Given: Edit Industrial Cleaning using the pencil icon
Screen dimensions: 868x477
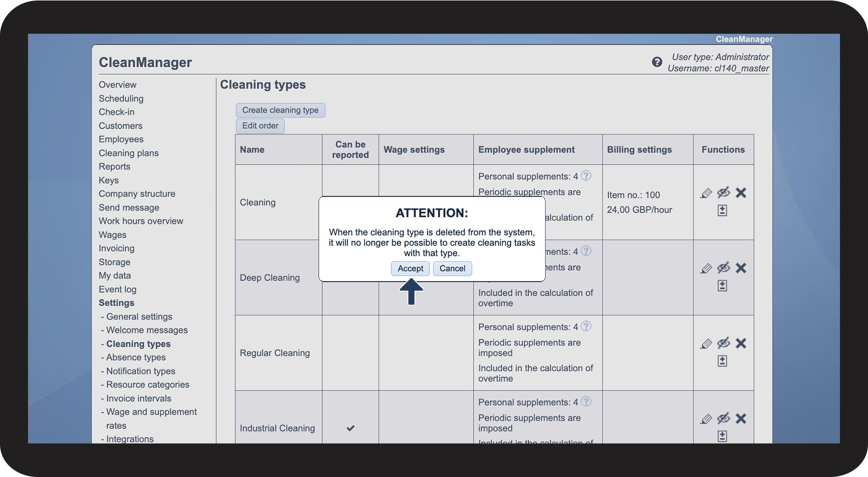Looking at the screenshot, I should (x=706, y=419).
